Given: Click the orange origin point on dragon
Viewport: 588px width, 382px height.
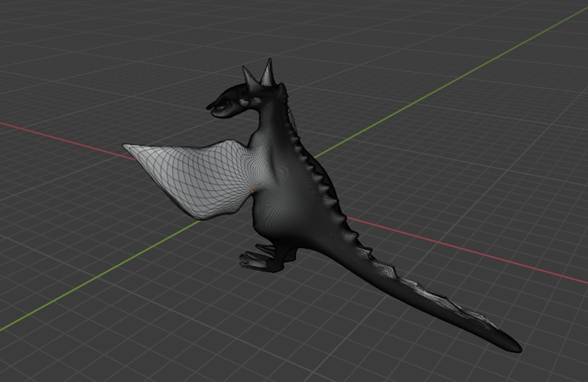Looking at the screenshot, I should click(252, 192).
